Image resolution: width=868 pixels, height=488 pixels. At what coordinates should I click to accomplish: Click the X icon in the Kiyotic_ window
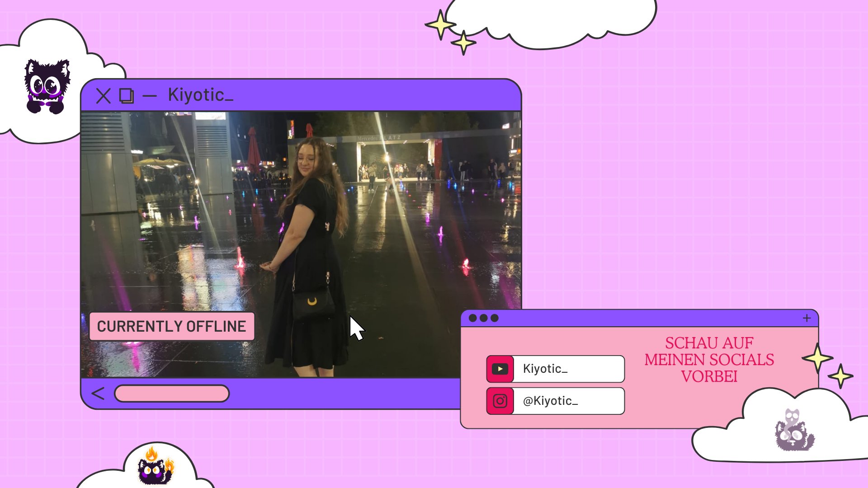104,96
